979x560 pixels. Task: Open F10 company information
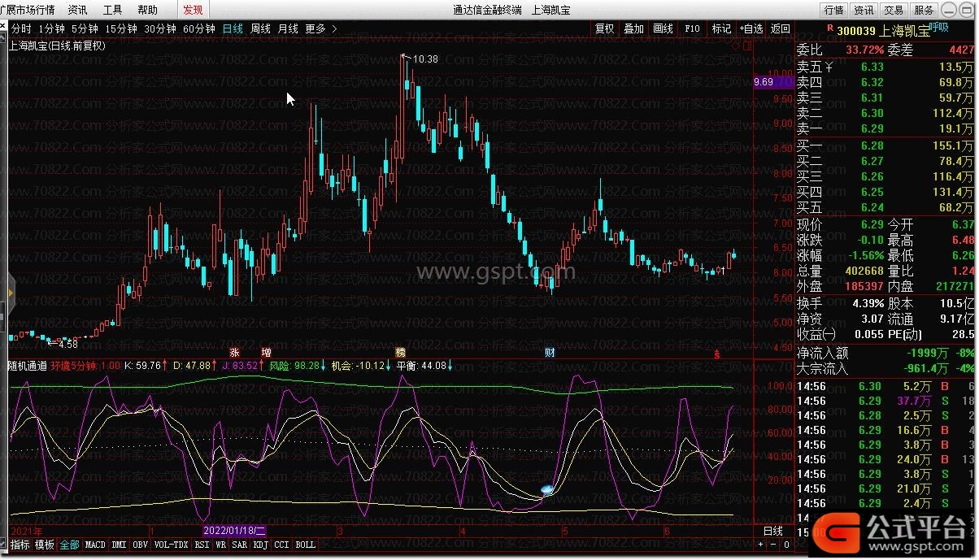(692, 28)
